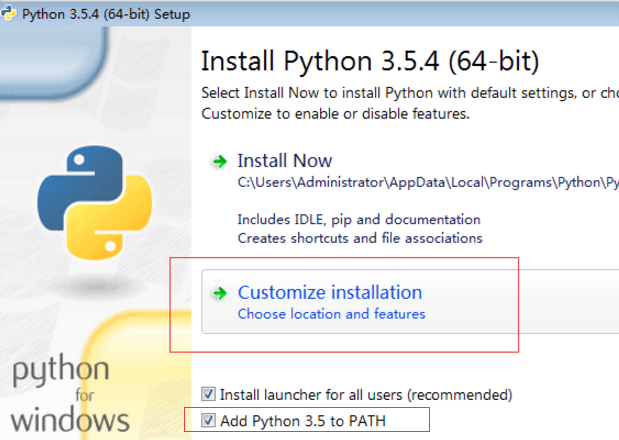The height and width of the screenshot is (440, 619).
Task: Click the 'Select Install Now to install' line
Action: 410,93
